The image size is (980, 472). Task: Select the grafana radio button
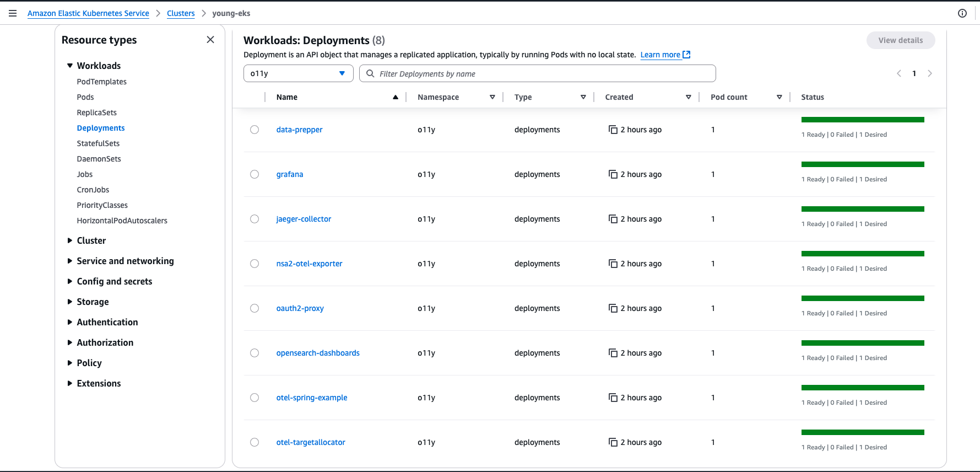[x=255, y=174]
